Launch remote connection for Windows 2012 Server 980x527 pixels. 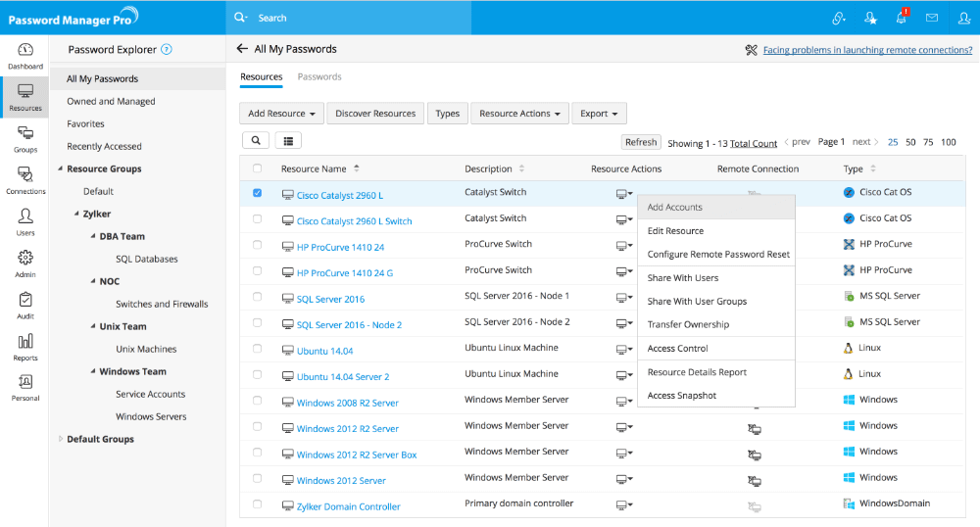coord(754,479)
